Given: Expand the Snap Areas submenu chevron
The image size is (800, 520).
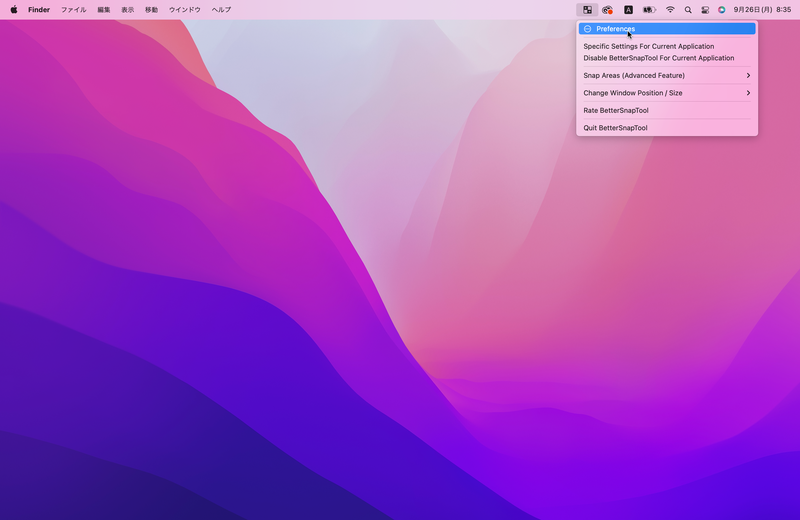Looking at the screenshot, I should [x=748, y=76].
